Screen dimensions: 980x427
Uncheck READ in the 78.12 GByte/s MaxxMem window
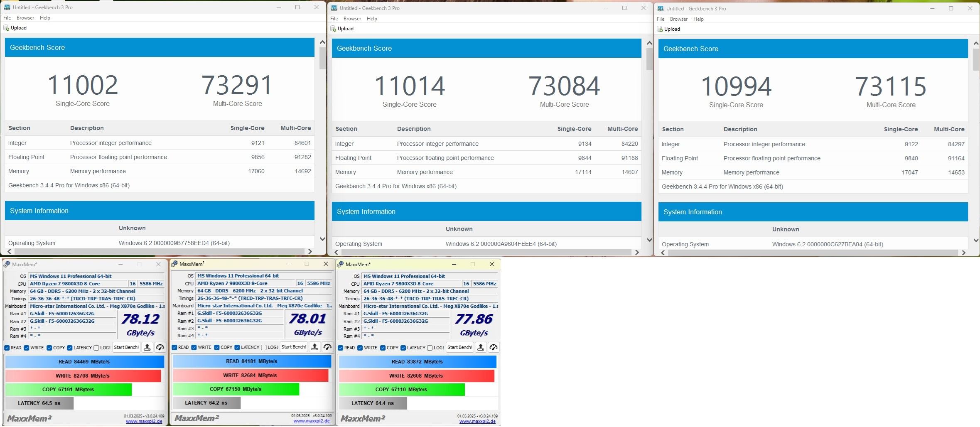click(x=7, y=348)
